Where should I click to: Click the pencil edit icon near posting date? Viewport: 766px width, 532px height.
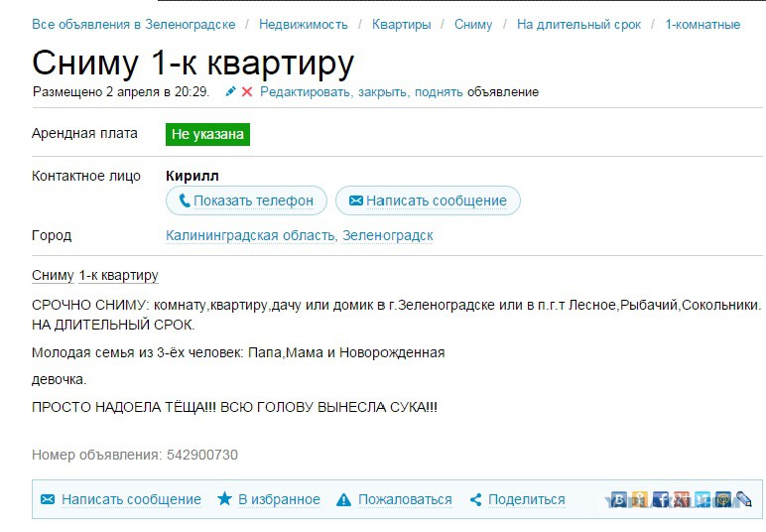pyautogui.click(x=231, y=92)
